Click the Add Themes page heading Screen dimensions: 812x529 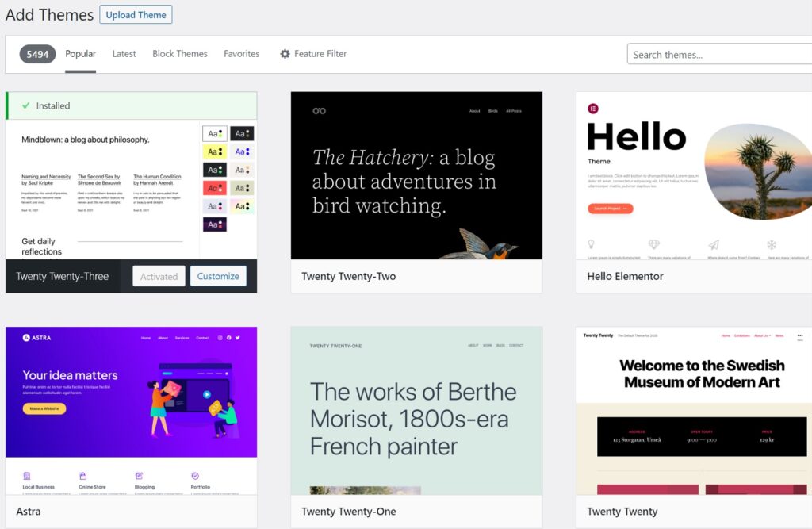coord(49,14)
